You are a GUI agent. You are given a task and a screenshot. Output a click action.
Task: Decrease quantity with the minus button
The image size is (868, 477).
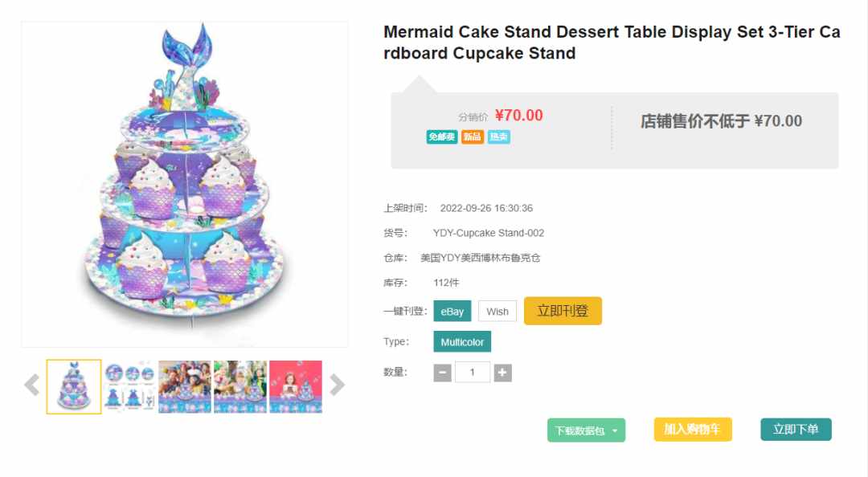442,373
